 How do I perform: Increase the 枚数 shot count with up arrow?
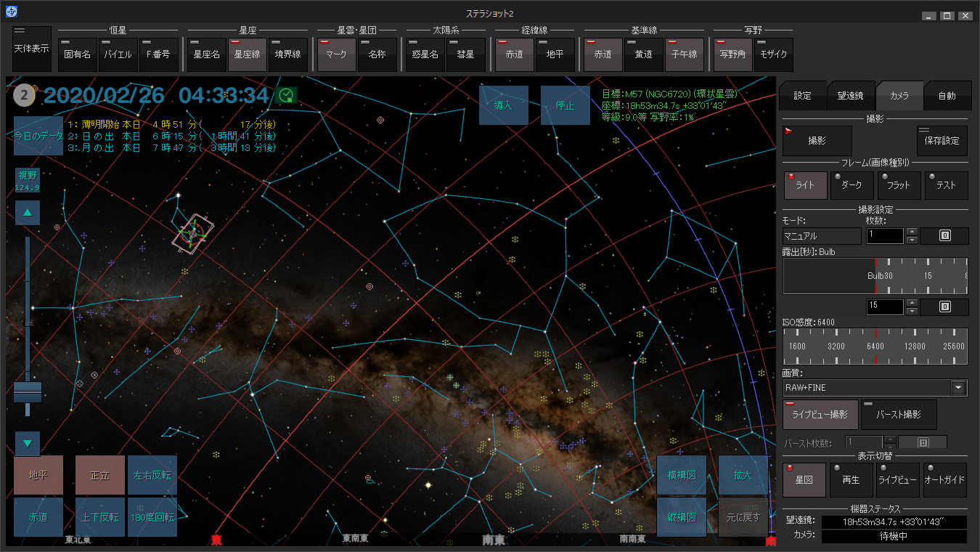912,232
